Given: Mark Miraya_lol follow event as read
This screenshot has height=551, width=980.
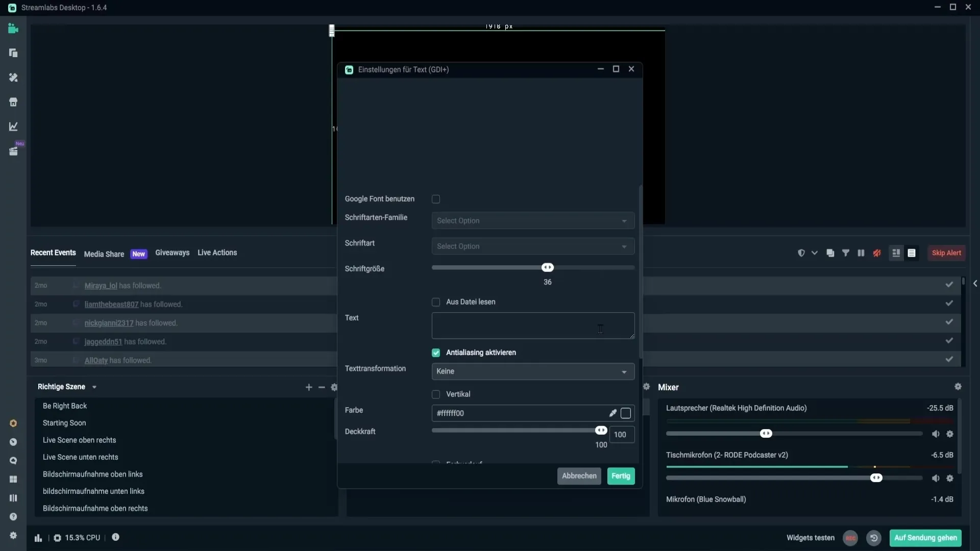Looking at the screenshot, I should [x=949, y=285].
